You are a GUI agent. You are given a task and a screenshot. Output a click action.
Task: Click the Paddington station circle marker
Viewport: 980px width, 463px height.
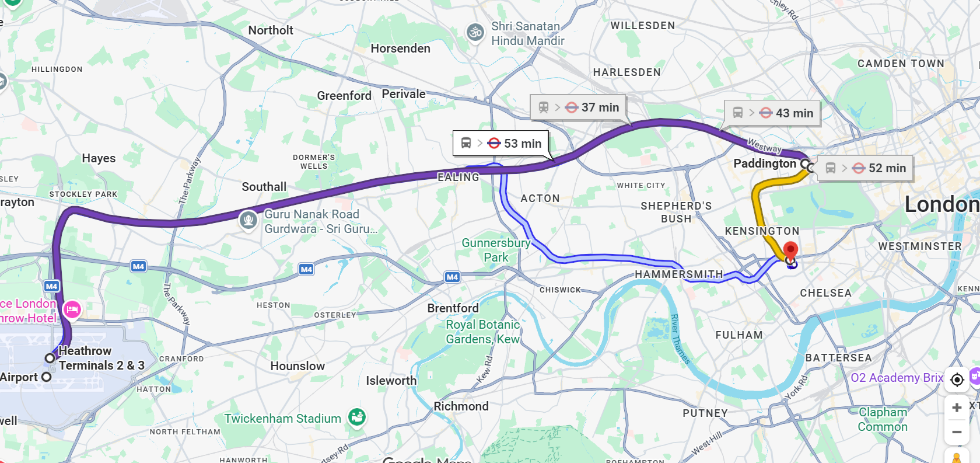point(806,164)
